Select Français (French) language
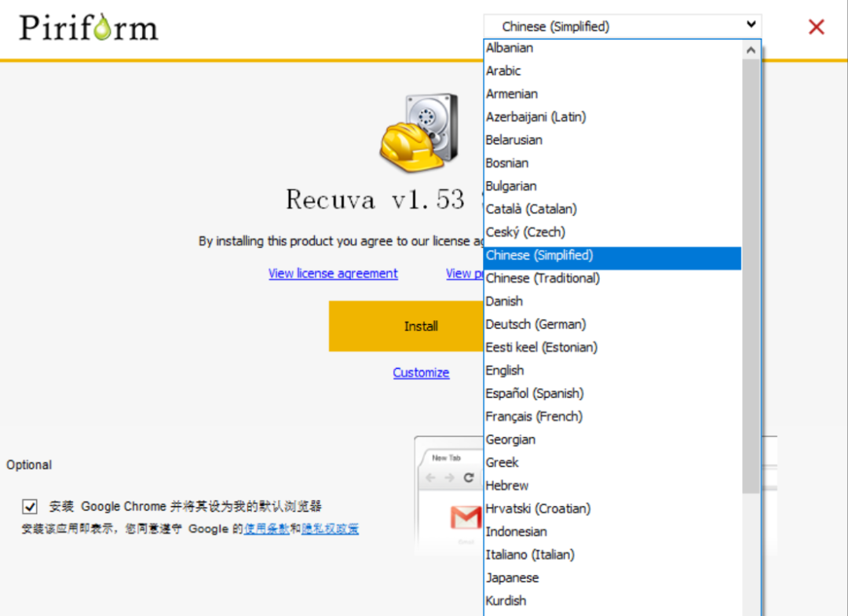Viewport: 848px width, 616px height. (x=612, y=417)
